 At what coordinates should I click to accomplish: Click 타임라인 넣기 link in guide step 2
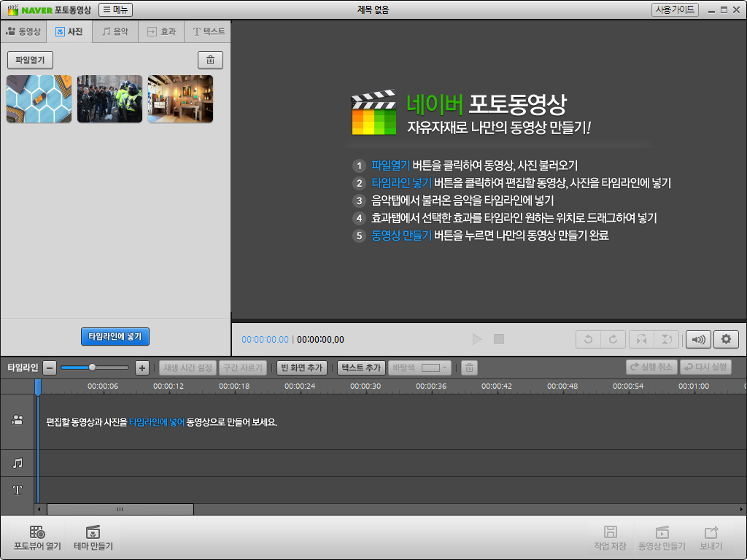coord(401,183)
